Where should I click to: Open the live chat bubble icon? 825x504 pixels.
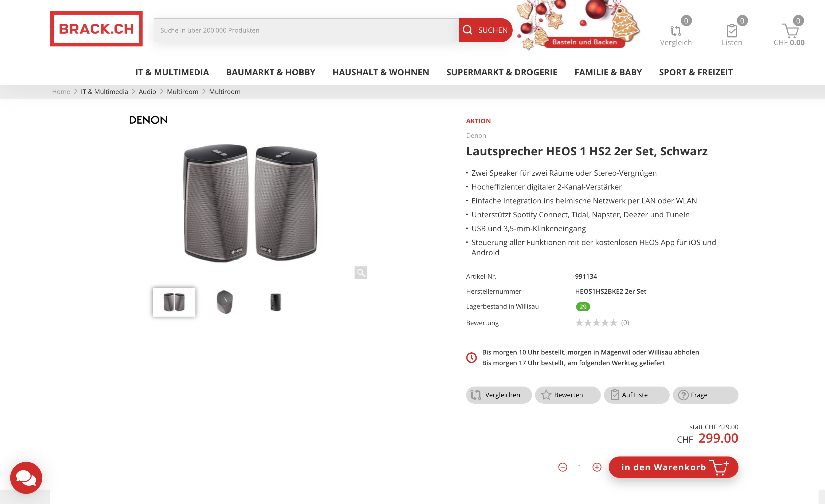26,478
